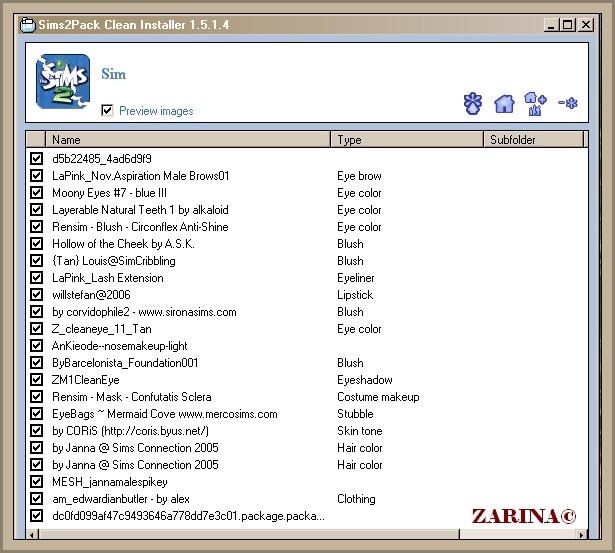
Task: Toggle checkbox for corvidophile2 sironasims entry
Action: click(36, 311)
